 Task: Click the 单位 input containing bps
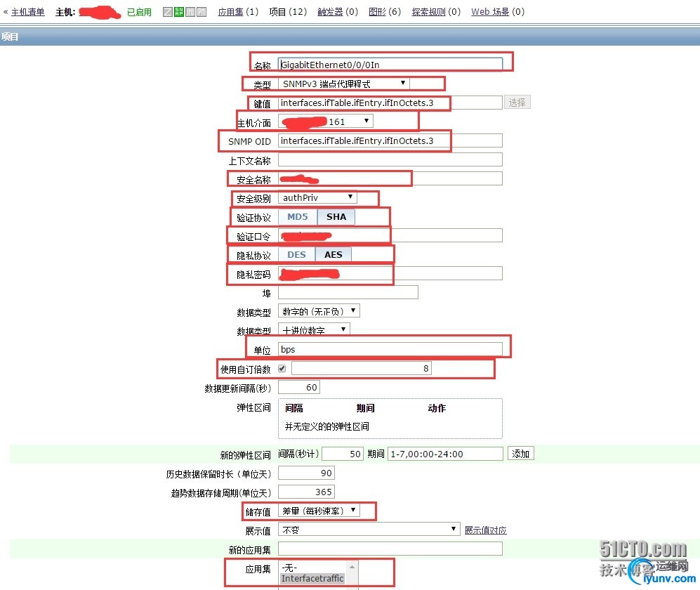390,349
